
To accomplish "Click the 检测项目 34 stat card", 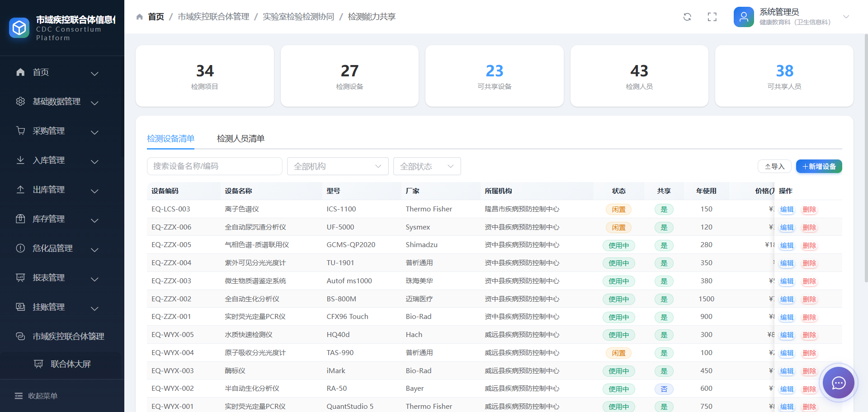I will click(x=205, y=76).
